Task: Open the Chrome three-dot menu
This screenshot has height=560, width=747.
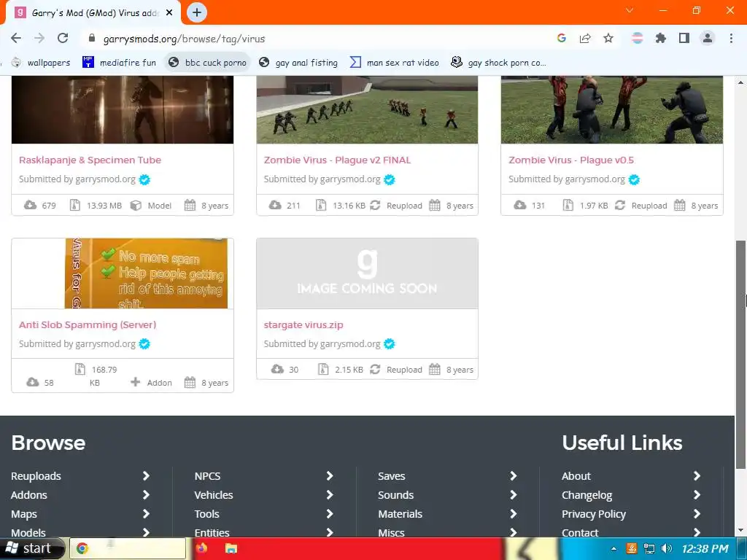Action: [731, 38]
